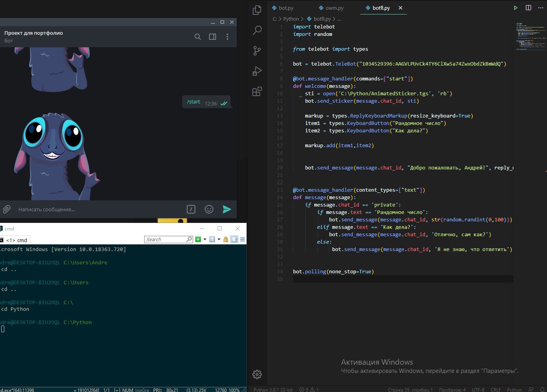Viewport: 547px width, 392px height.
Task: Toggle the ConEmu split pane view icon
Action: click(234, 239)
